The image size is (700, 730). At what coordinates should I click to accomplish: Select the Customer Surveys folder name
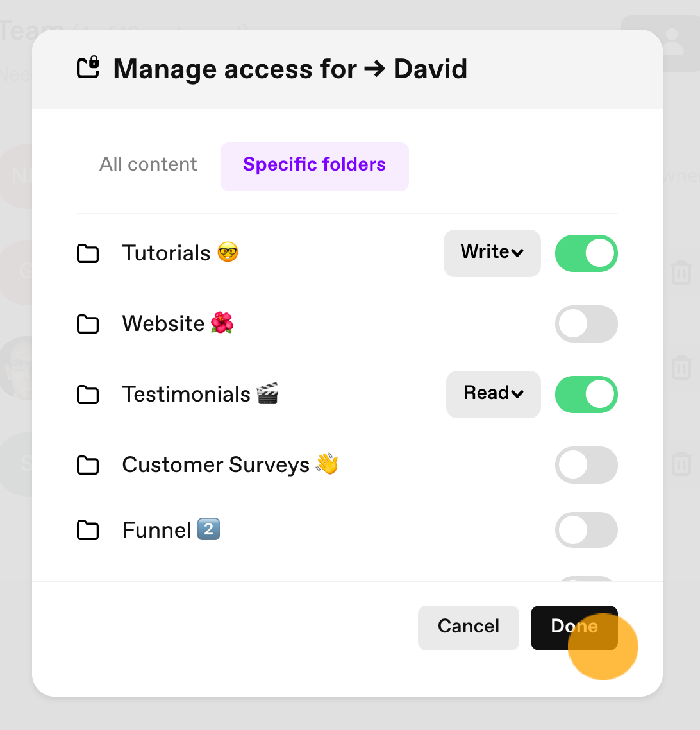point(216,464)
